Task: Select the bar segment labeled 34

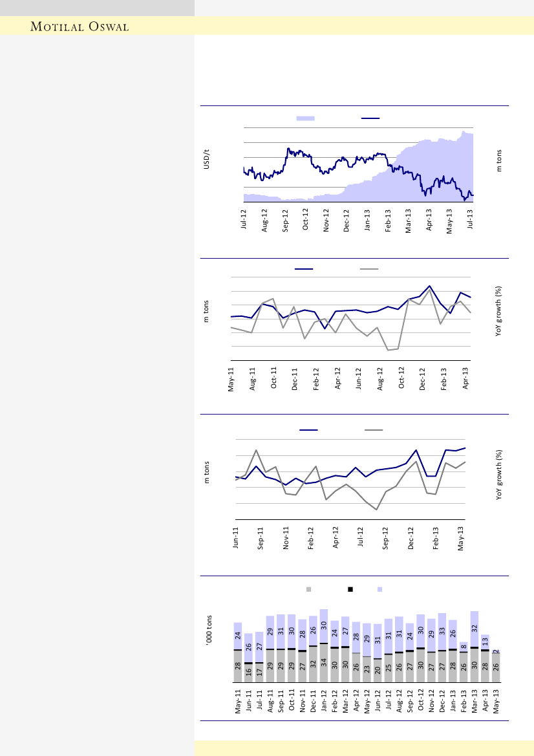Action: [x=324, y=663]
